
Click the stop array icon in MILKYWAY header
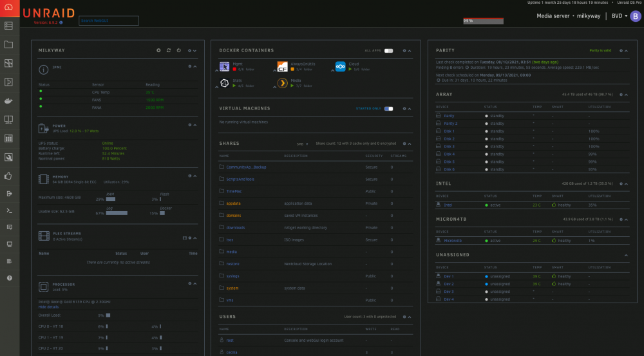tap(158, 50)
